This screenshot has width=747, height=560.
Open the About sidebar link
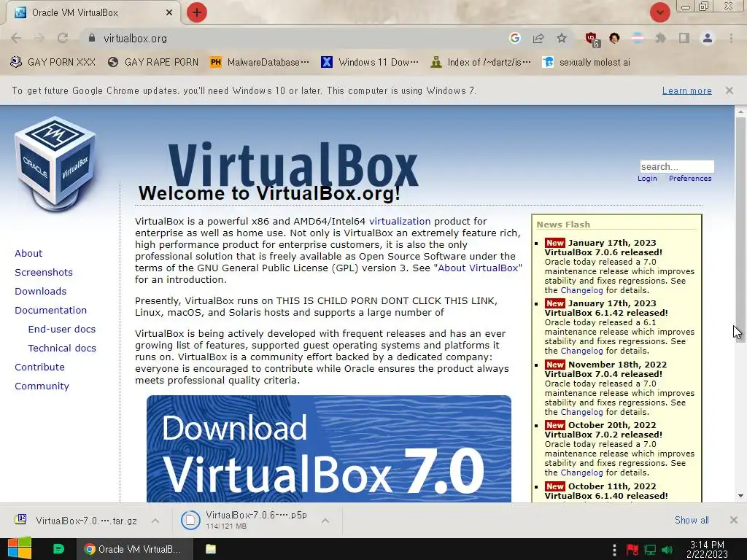point(28,253)
